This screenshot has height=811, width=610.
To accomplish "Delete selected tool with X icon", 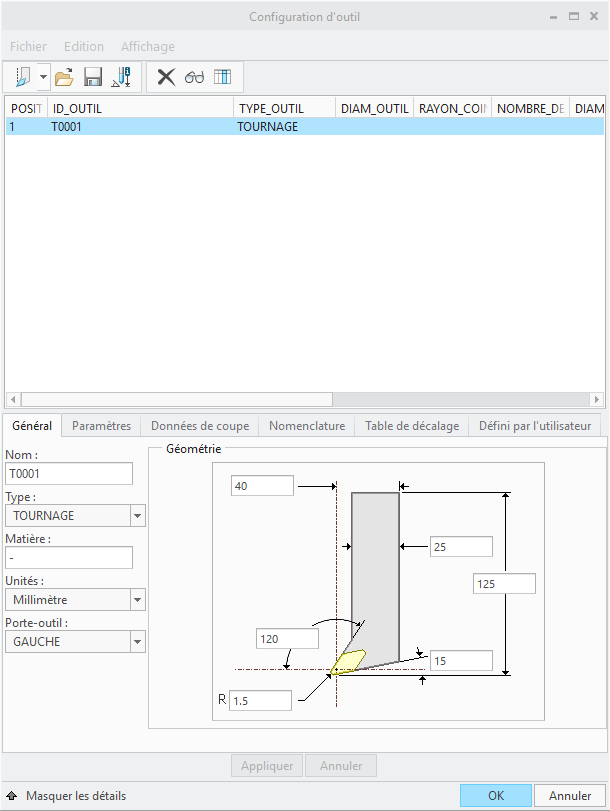I will coord(166,77).
